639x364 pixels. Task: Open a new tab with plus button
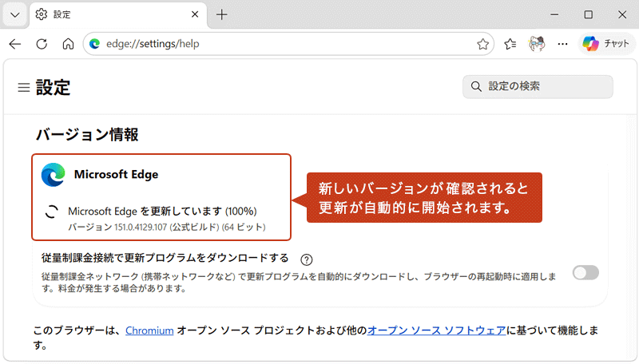pyautogui.click(x=222, y=14)
